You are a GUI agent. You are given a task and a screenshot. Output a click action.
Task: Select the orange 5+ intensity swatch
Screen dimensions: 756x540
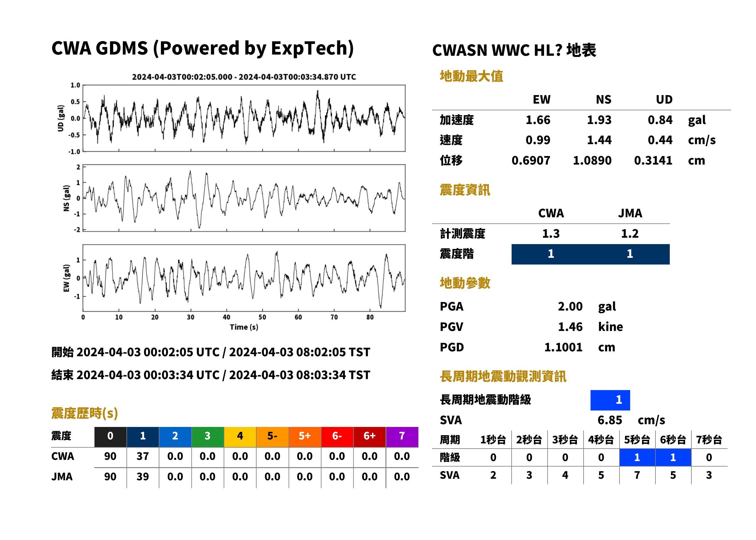click(x=305, y=437)
